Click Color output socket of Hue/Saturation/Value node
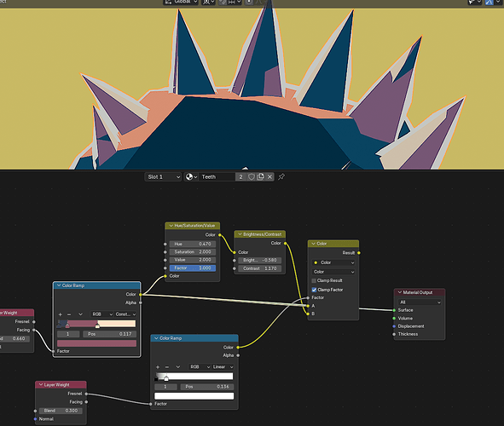Screen dimensions: 504x426 click(220, 235)
